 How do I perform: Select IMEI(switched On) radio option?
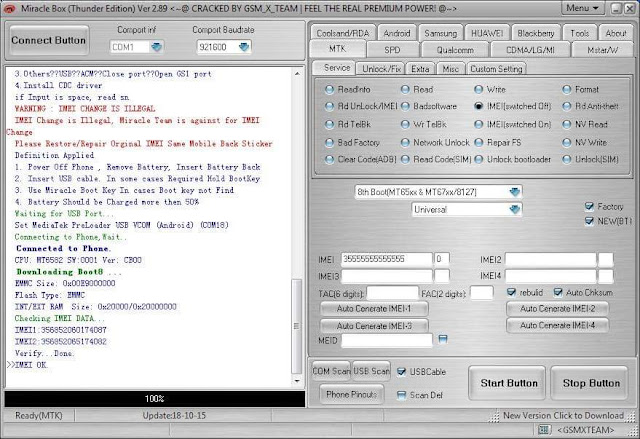pyautogui.click(x=479, y=124)
